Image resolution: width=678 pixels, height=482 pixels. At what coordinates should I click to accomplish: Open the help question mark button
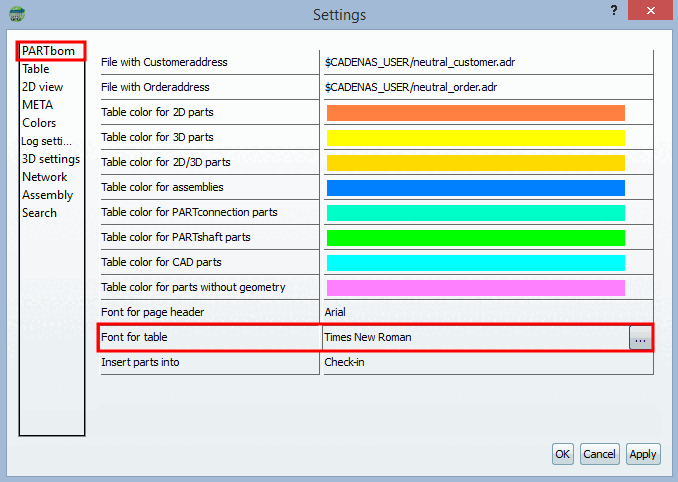614,10
